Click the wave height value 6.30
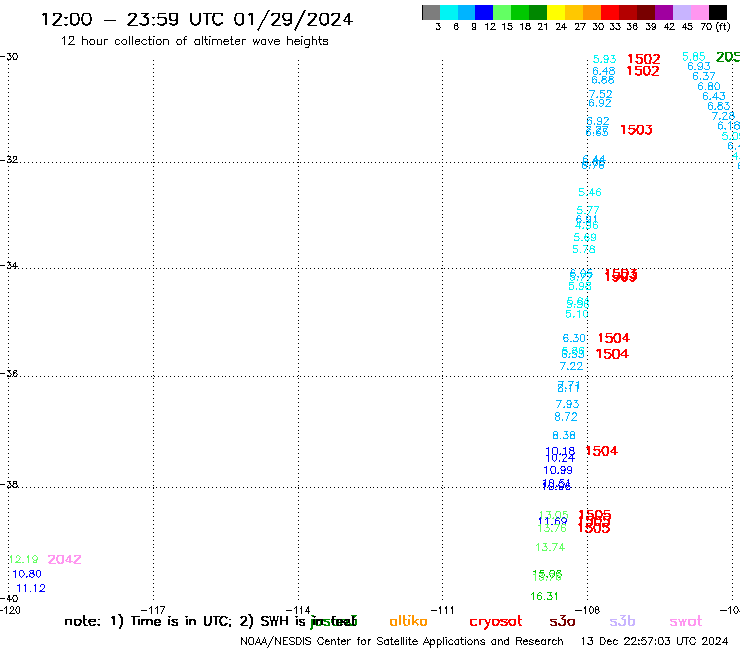This screenshot has height=650, width=740. tap(574, 338)
